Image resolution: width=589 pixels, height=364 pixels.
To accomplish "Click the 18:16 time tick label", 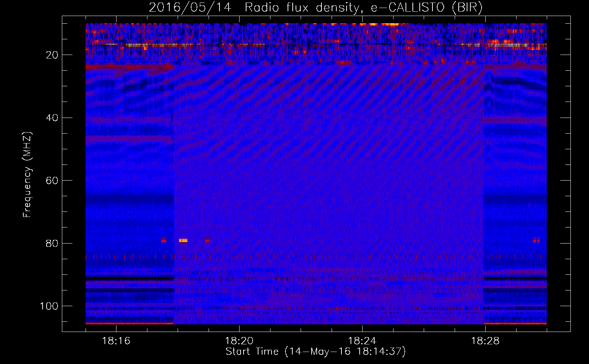I will coord(116,341).
